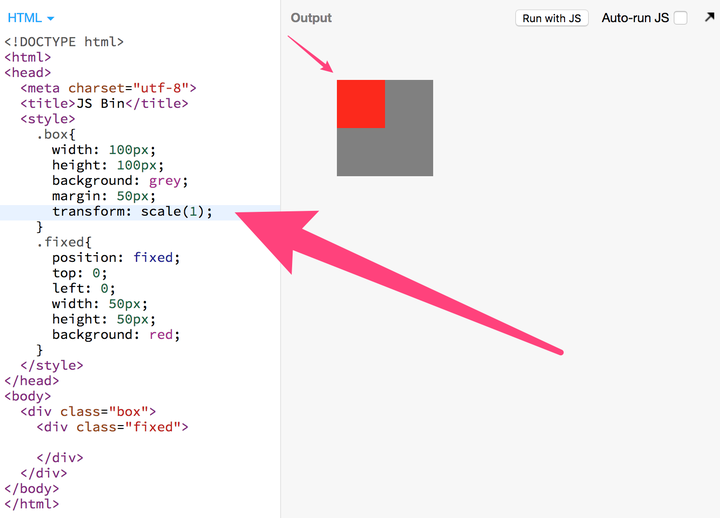Image resolution: width=720 pixels, height=518 pixels.
Task: Click the '<div class="fixed">' line
Action: tap(112, 427)
